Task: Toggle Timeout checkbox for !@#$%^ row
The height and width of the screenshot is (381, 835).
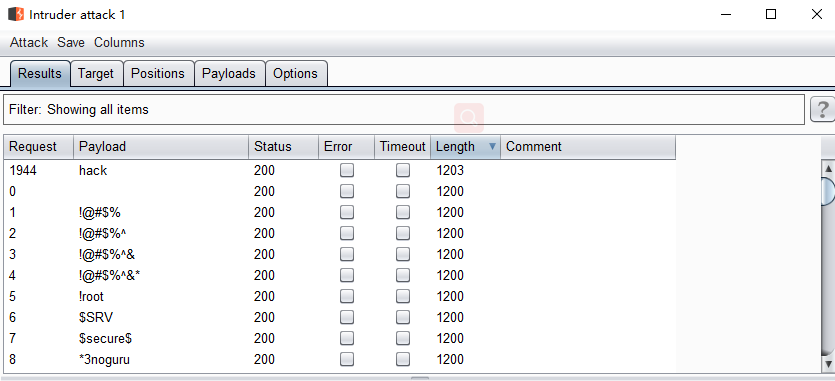Action: (403, 233)
